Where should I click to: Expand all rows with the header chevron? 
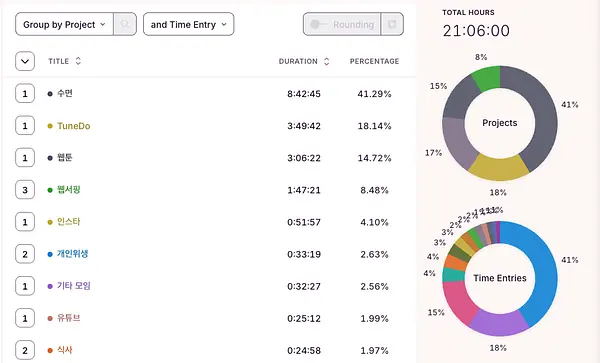click(25, 61)
